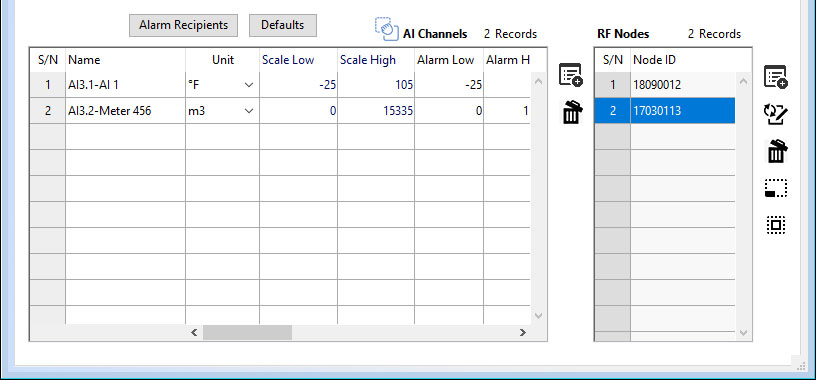Click AI Channels vertical scroll down arrow

538,316
